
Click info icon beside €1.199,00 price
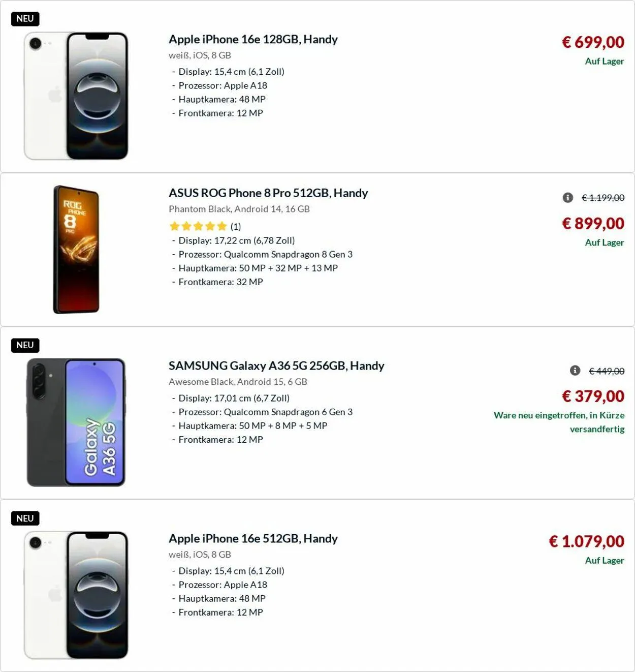(x=568, y=198)
